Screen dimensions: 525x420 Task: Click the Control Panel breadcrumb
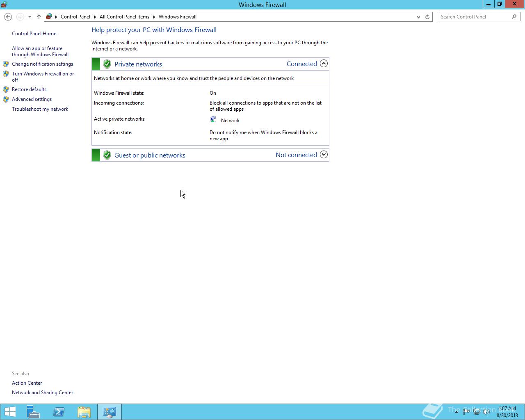[75, 17]
